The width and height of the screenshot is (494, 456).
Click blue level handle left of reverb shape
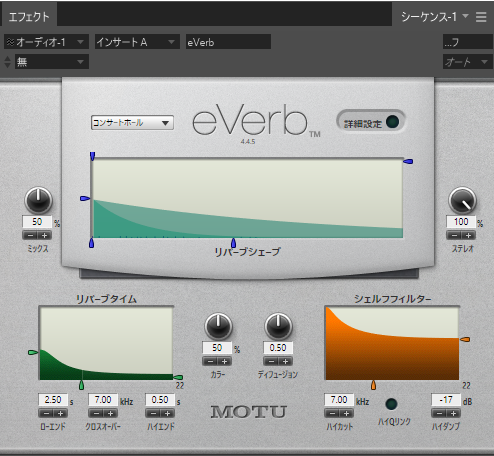pyautogui.click(x=85, y=199)
